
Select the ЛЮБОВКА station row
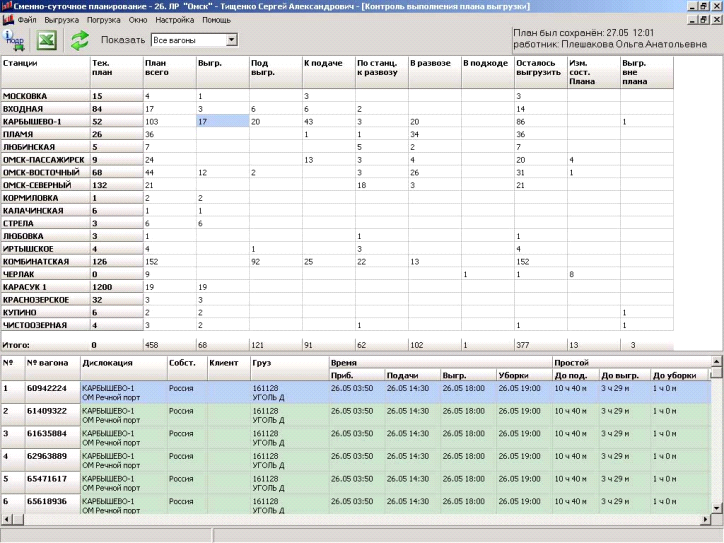pyautogui.click(x=337, y=236)
